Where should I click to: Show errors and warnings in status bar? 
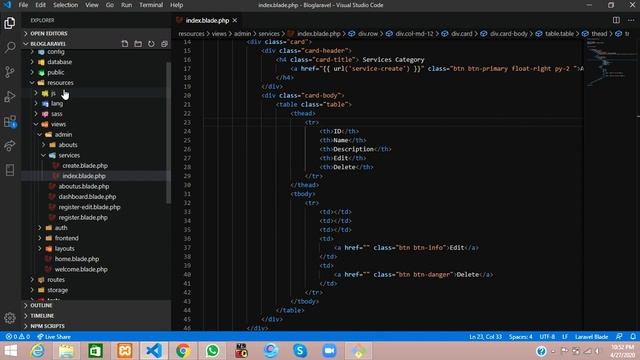click(x=18, y=337)
